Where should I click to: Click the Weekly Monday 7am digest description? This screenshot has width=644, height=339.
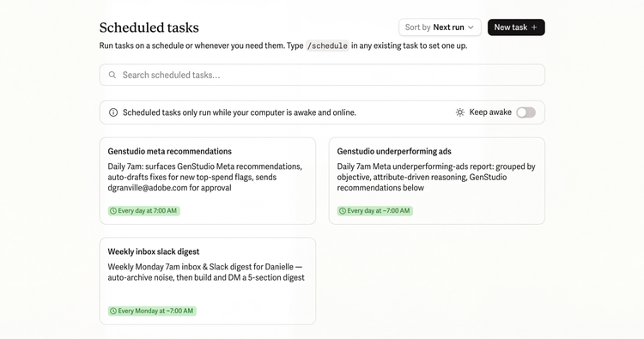point(206,272)
